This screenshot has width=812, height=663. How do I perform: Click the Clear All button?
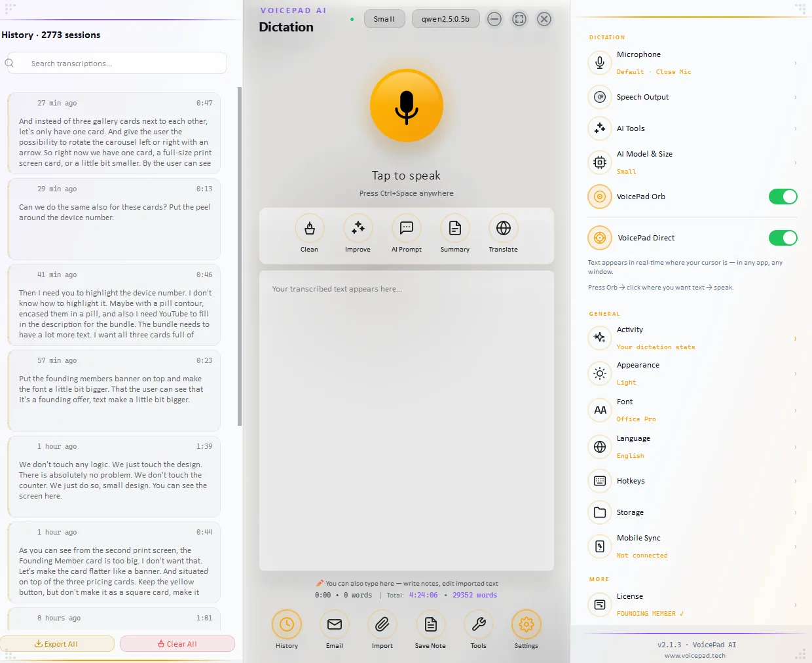(x=177, y=644)
